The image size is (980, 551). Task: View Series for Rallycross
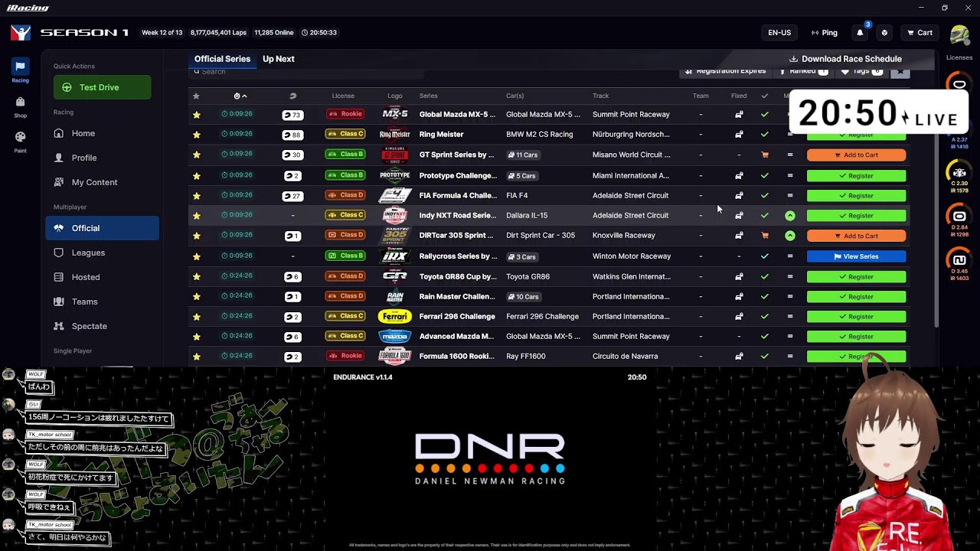pyautogui.click(x=856, y=256)
